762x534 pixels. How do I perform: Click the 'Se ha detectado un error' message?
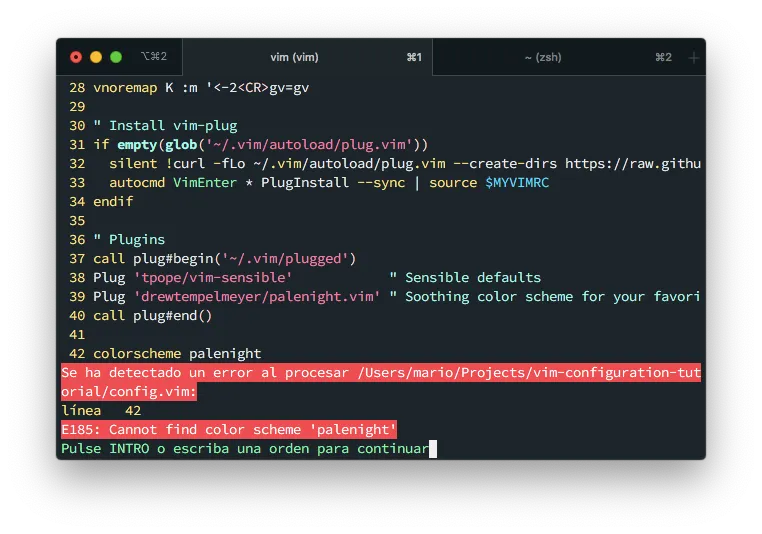(381, 373)
